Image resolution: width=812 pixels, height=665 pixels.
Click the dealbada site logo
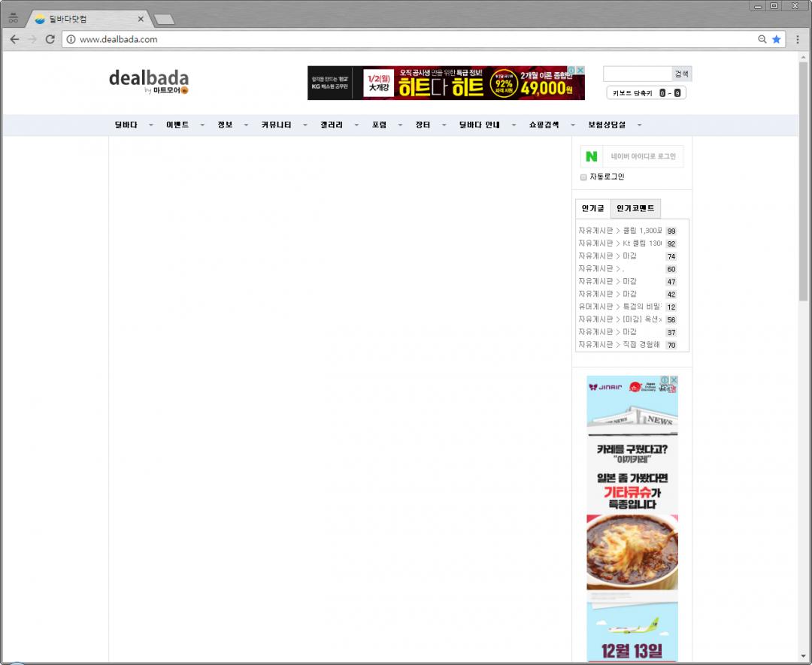(149, 80)
